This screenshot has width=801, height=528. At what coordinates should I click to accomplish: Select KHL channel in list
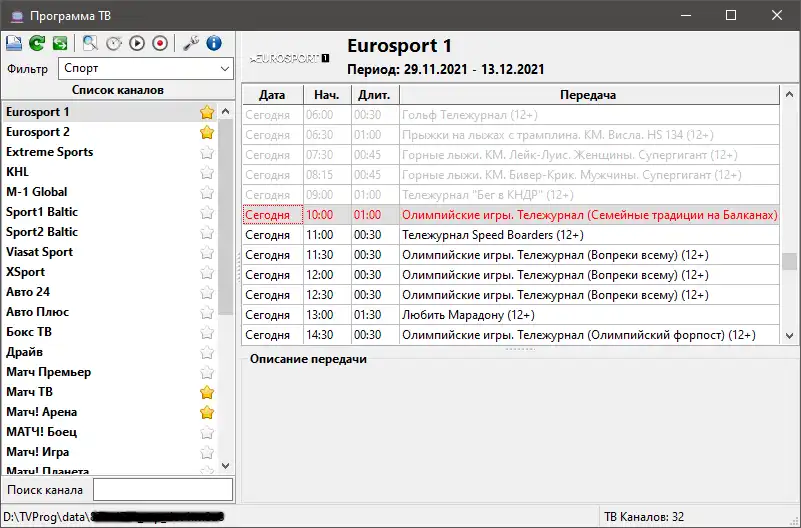[110, 172]
